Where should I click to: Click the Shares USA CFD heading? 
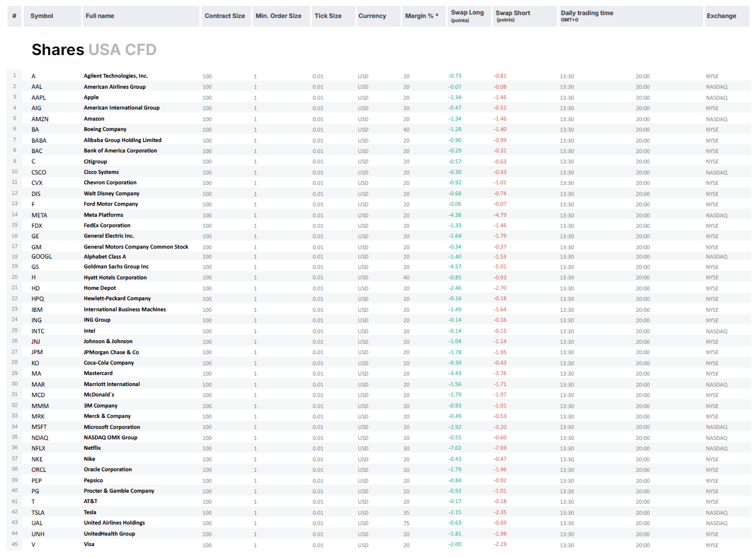(x=94, y=50)
